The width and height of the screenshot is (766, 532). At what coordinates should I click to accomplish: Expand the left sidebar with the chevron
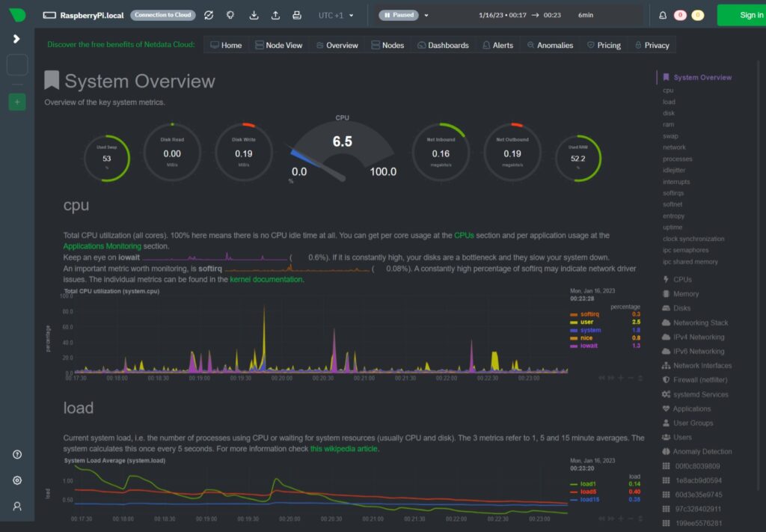coord(16,39)
